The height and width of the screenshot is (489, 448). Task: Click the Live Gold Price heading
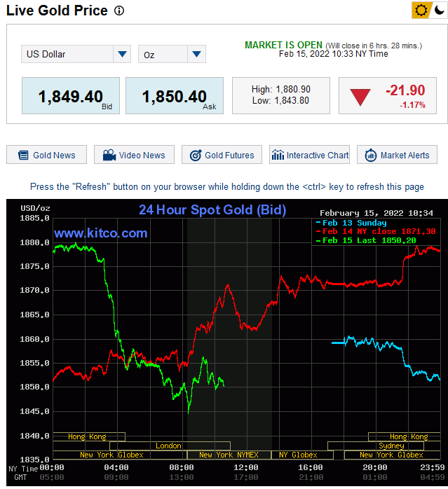click(x=57, y=11)
